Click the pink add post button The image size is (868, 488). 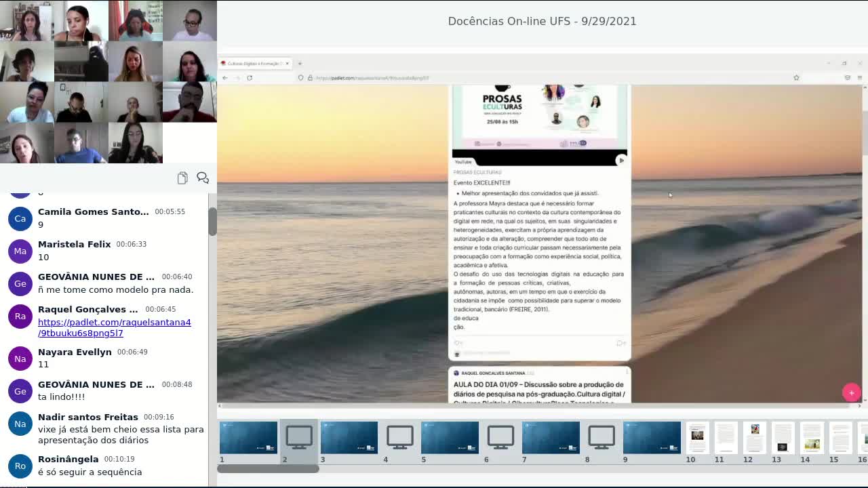pyautogui.click(x=851, y=392)
